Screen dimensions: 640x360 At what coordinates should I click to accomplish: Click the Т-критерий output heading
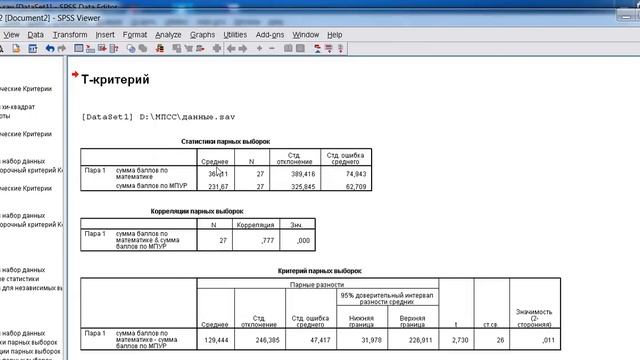[x=115, y=80]
